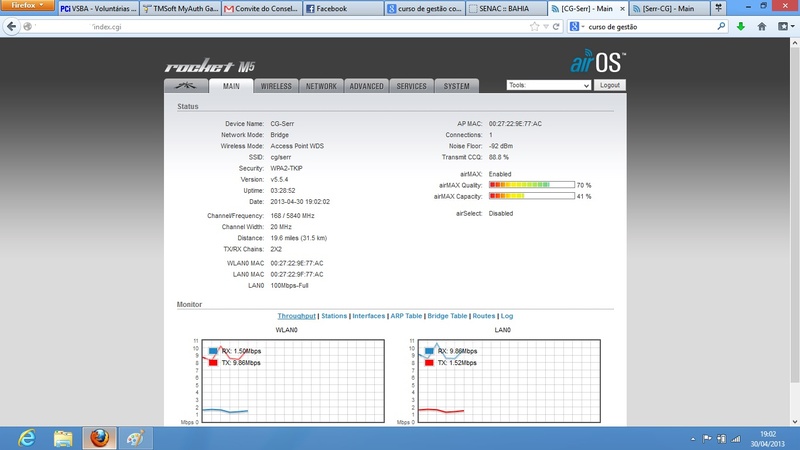Switch to [Serr-CG] - Main browser tab
This screenshot has width=800, height=450.
coord(669,9)
